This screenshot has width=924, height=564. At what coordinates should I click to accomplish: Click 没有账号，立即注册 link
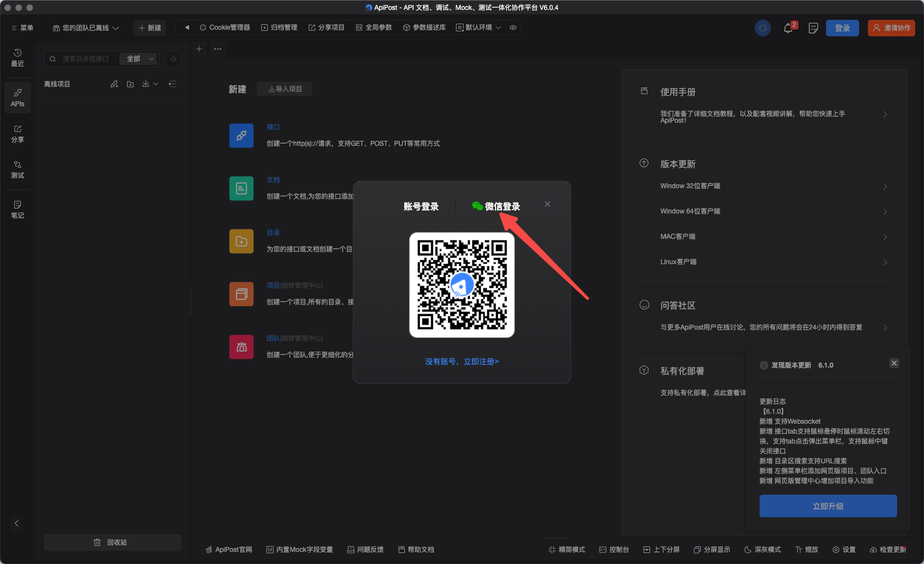click(462, 362)
